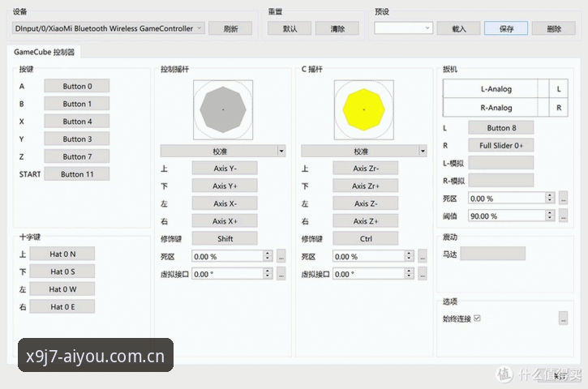This screenshot has width=588, height=389.
Task: Click the save preset button
Action: coord(506,28)
